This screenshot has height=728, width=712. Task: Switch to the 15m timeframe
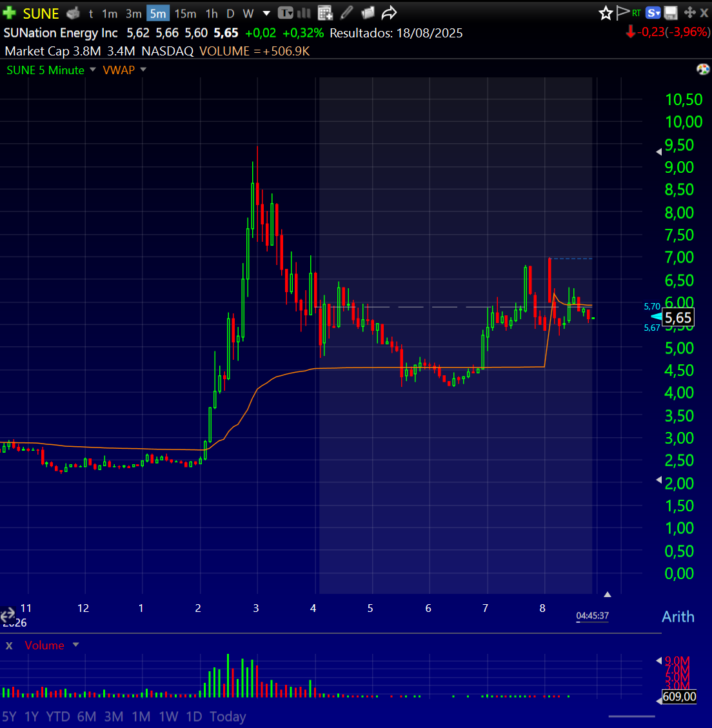click(x=185, y=14)
